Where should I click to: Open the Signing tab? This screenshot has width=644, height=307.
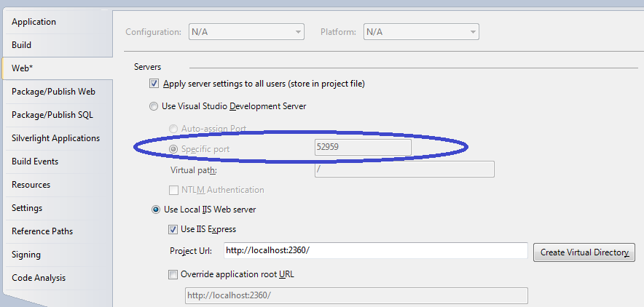click(x=26, y=255)
